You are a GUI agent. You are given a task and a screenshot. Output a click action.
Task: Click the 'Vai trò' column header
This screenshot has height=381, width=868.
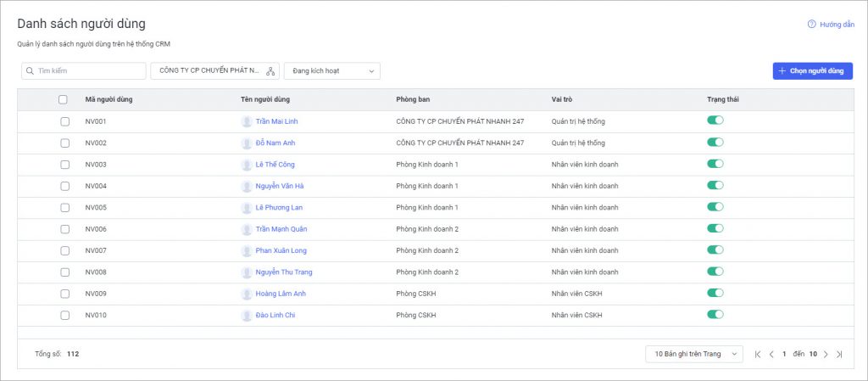coord(562,99)
